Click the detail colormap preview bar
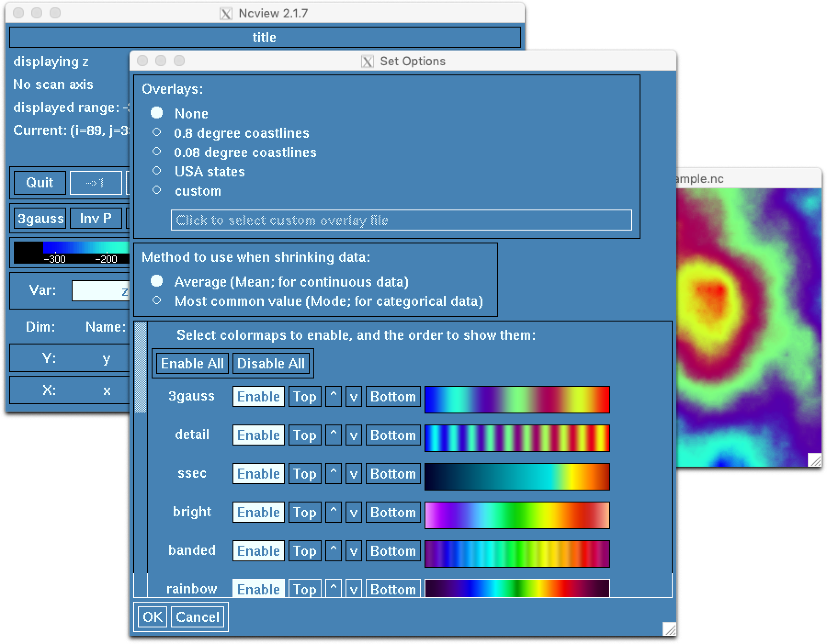827x644 pixels. coord(517,438)
